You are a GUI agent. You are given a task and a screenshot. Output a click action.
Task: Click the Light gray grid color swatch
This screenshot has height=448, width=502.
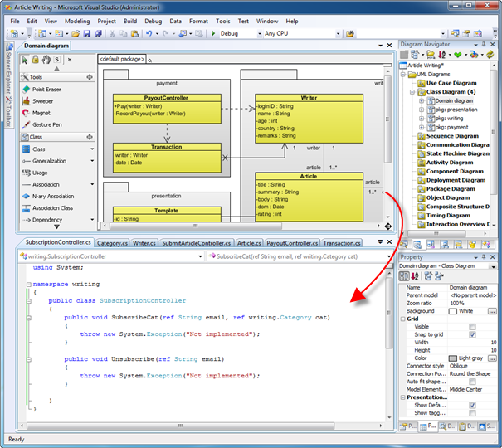coord(452,358)
